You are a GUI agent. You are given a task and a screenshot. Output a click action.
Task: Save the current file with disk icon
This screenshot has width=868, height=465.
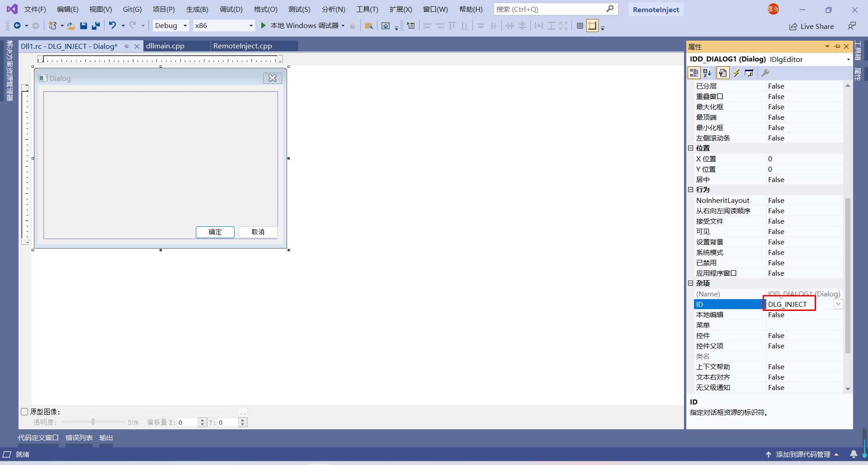[84, 26]
